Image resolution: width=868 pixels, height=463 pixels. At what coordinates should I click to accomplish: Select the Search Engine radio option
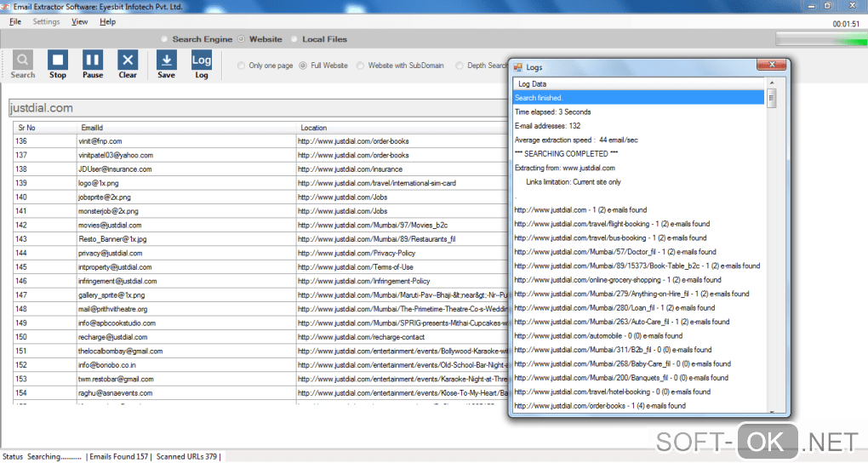pos(164,39)
